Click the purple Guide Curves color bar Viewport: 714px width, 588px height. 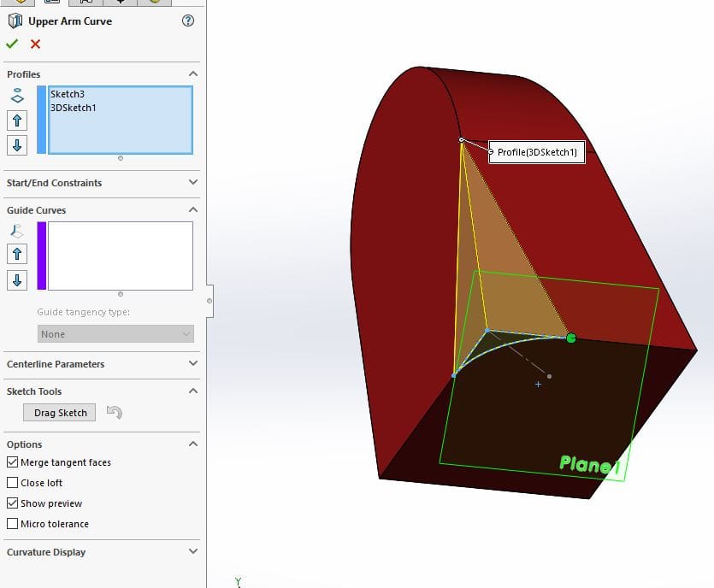pos(41,256)
